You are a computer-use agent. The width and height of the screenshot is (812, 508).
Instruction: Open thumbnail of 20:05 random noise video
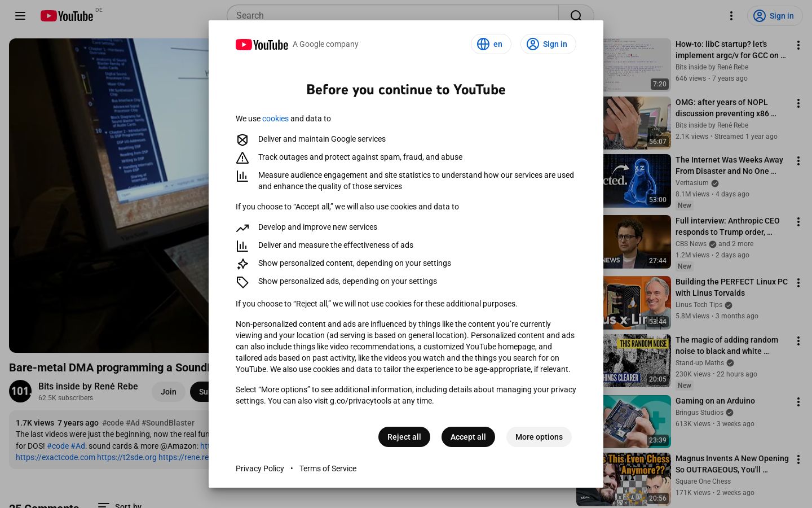(637, 361)
